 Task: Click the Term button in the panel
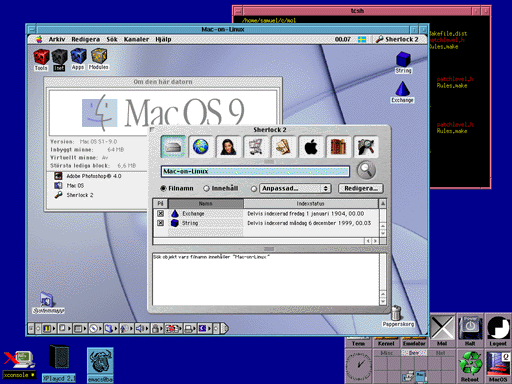point(358,343)
